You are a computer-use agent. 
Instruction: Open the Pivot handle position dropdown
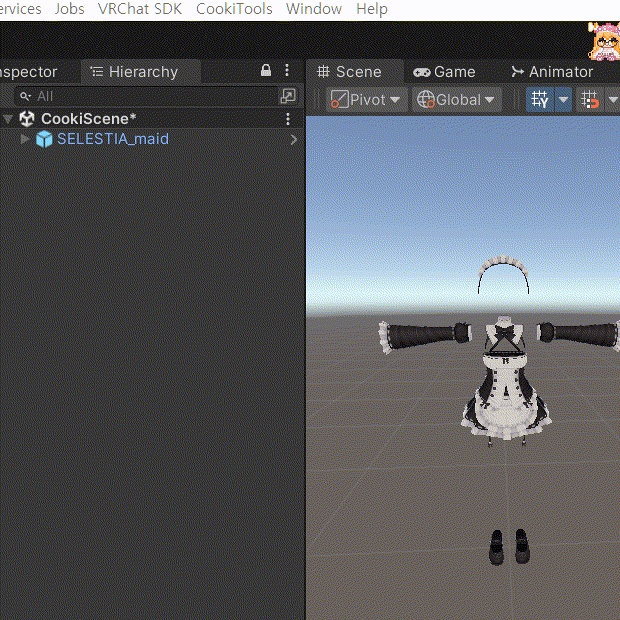pos(365,100)
